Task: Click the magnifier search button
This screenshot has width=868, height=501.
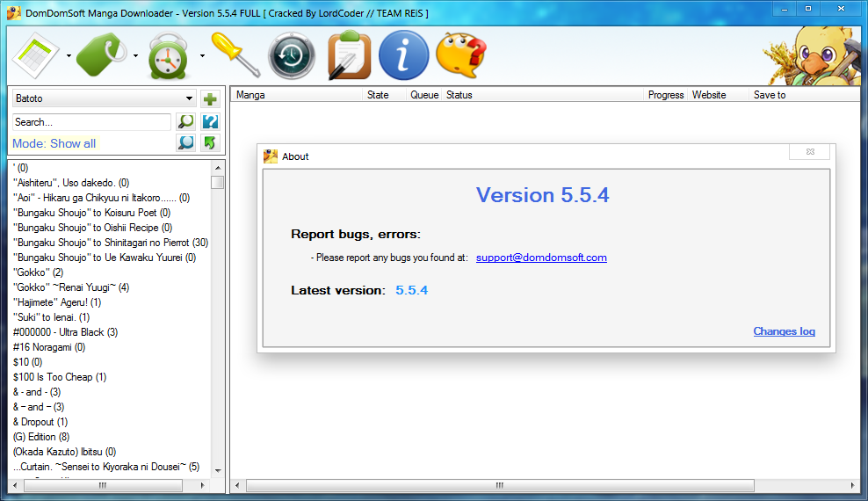Action: (x=186, y=121)
